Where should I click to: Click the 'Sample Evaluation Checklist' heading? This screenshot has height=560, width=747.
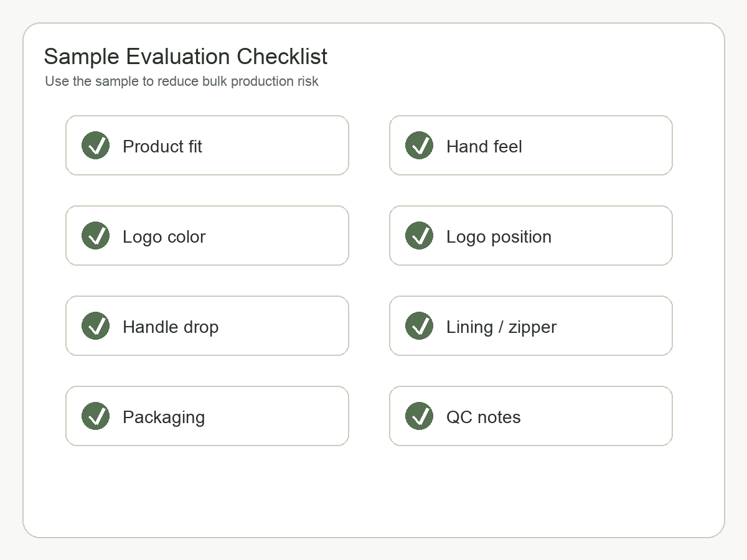186,57
